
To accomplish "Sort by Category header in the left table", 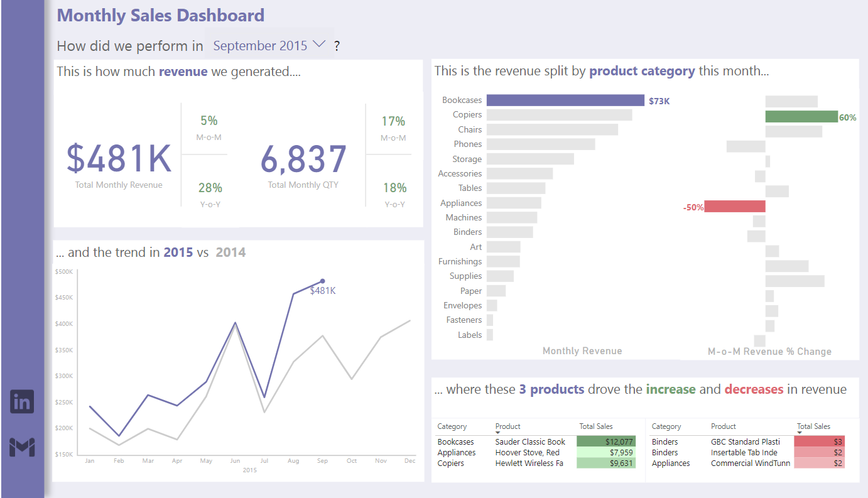I will [452, 426].
